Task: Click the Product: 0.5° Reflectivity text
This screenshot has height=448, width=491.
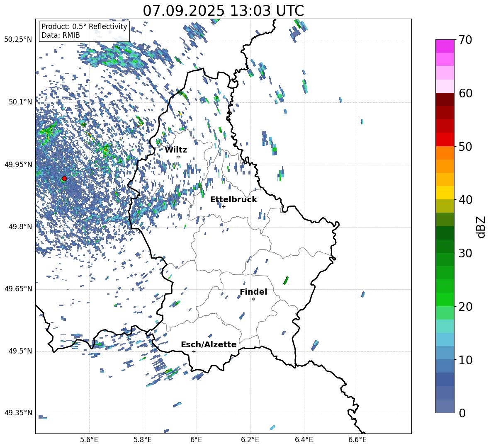Action: click(84, 27)
